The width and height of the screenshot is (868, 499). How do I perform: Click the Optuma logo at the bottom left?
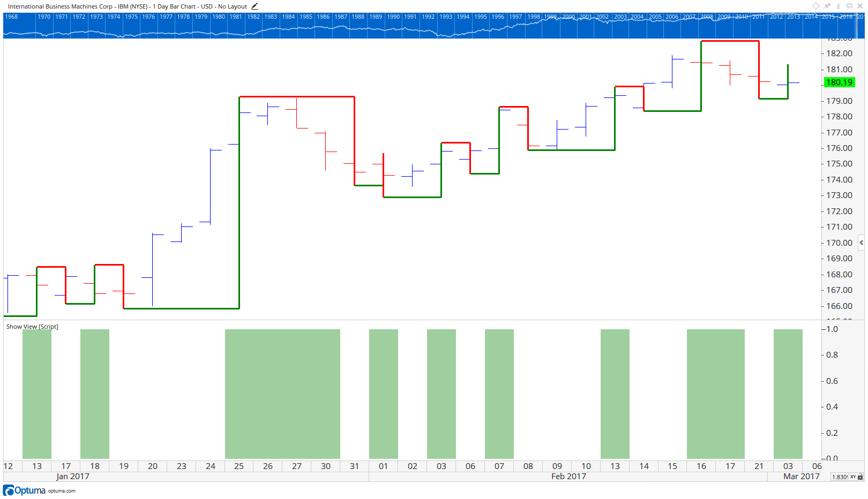click(24, 490)
